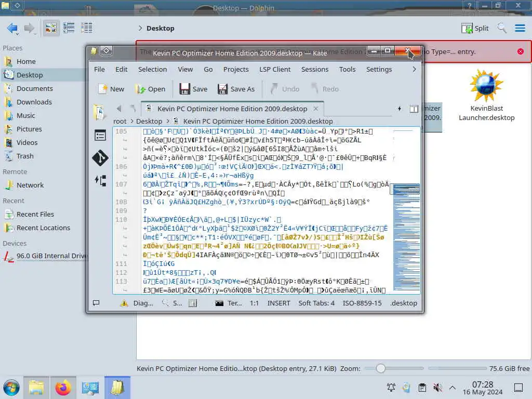532x399 pixels.
Task: Click the Kate scrollbar minimap
Action: 406,210
